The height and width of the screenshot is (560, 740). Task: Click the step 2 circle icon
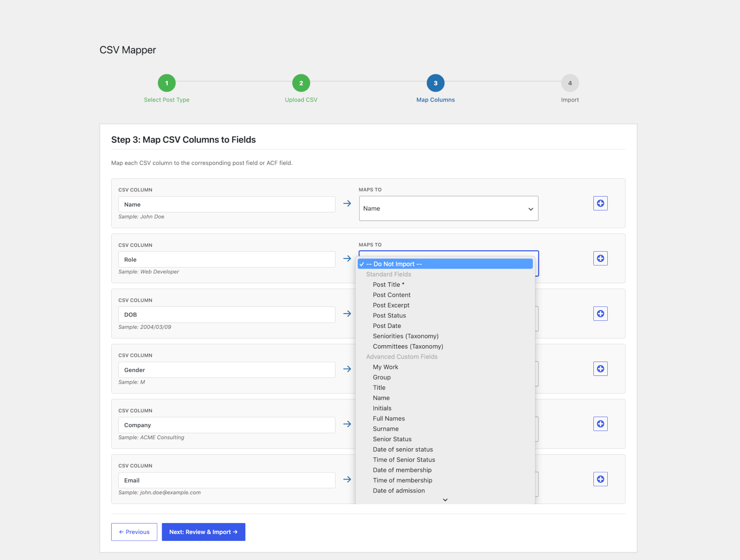[x=301, y=83]
